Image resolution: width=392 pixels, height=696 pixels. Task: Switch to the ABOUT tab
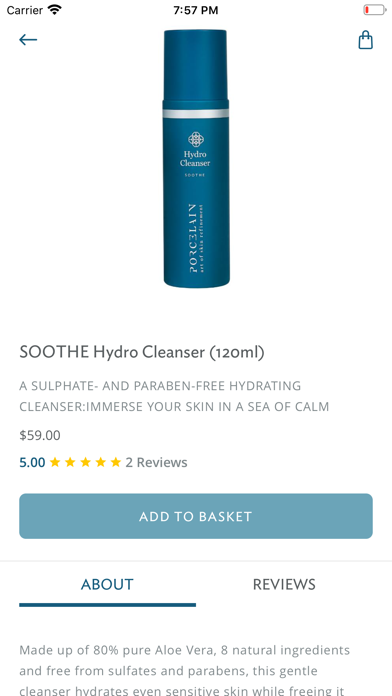107,585
